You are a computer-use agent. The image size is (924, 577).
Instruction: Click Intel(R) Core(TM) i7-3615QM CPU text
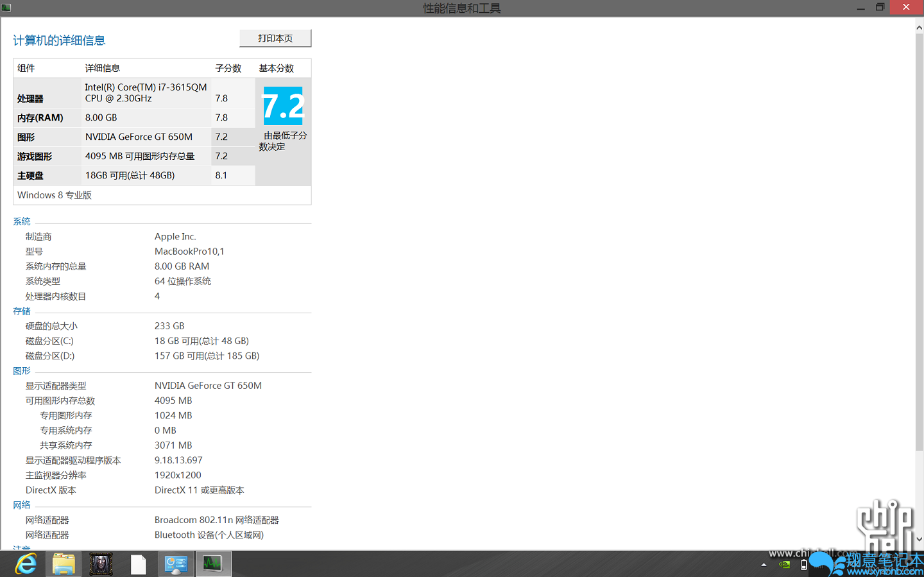pyautogui.click(x=146, y=92)
